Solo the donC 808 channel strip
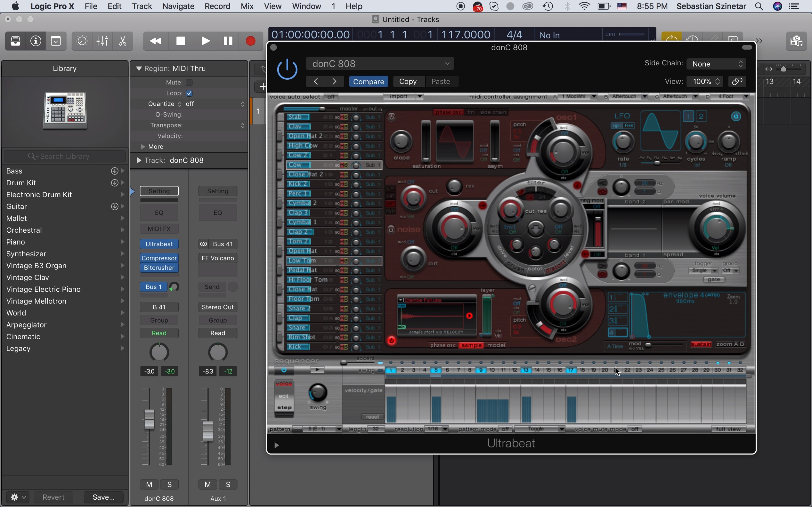The width and height of the screenshot is (812, 507). click(x=170, y=485)
